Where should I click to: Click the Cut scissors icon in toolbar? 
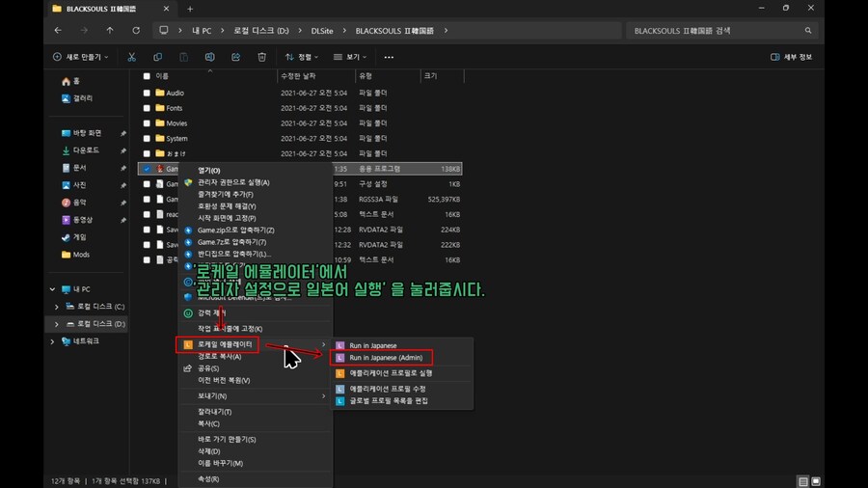[x=132, y=57]
